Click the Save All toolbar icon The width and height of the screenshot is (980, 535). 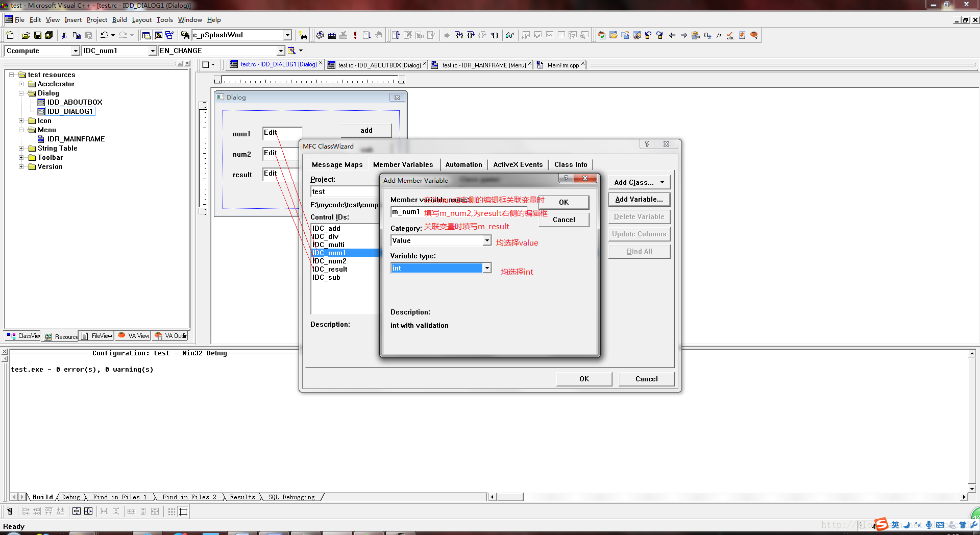click(49, 35)
